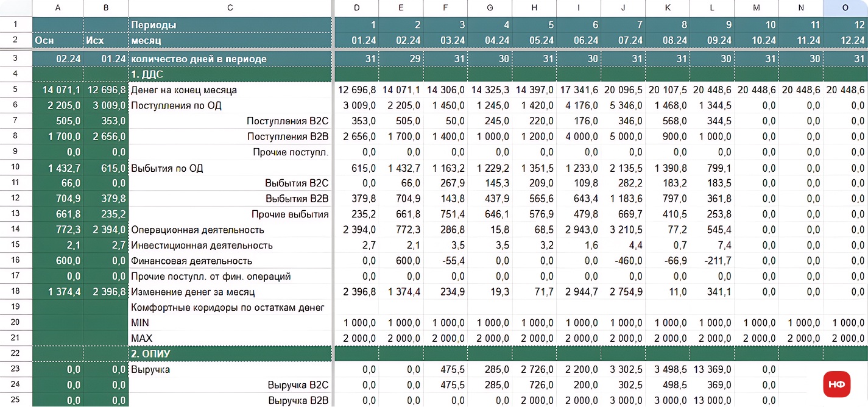This screenshot has height=407, width=868.
Task: Select the "количество дней в периоде" cell
Action: point(230,59)
